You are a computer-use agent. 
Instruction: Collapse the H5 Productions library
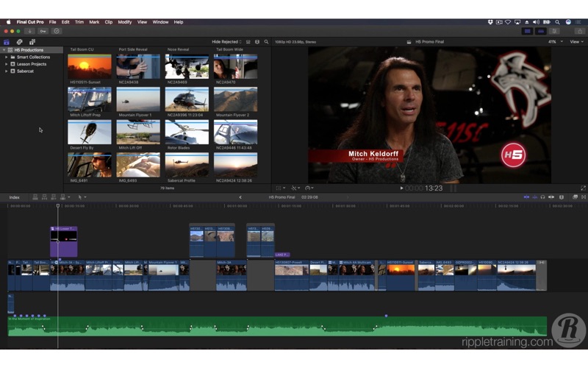click(4, 50)
